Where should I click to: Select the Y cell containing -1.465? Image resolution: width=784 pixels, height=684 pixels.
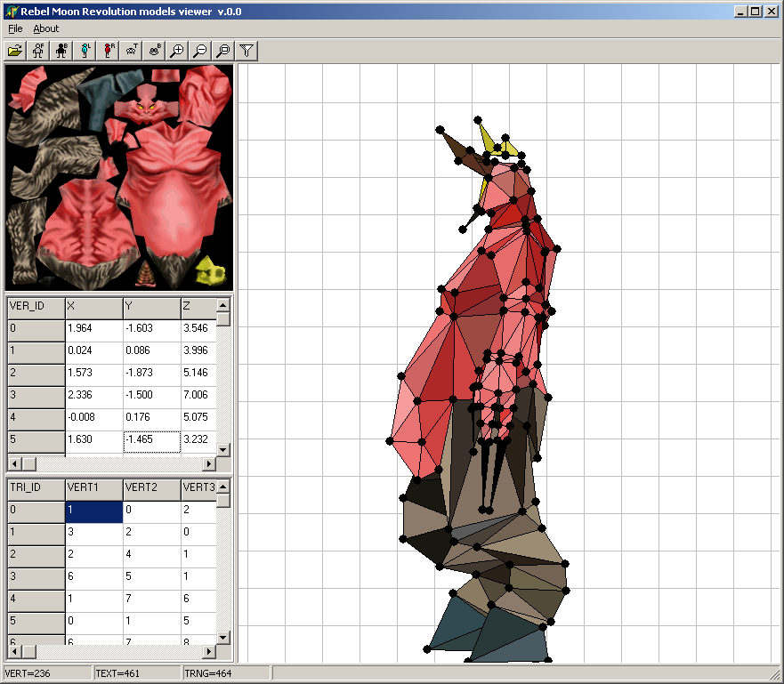(x=151, y=439)
